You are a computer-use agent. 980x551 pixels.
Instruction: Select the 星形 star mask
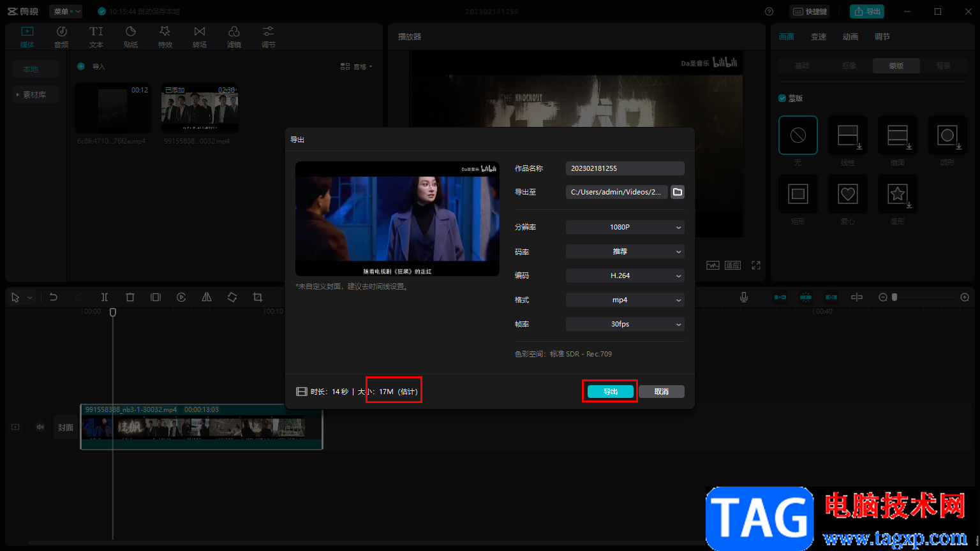coord(898,194)
